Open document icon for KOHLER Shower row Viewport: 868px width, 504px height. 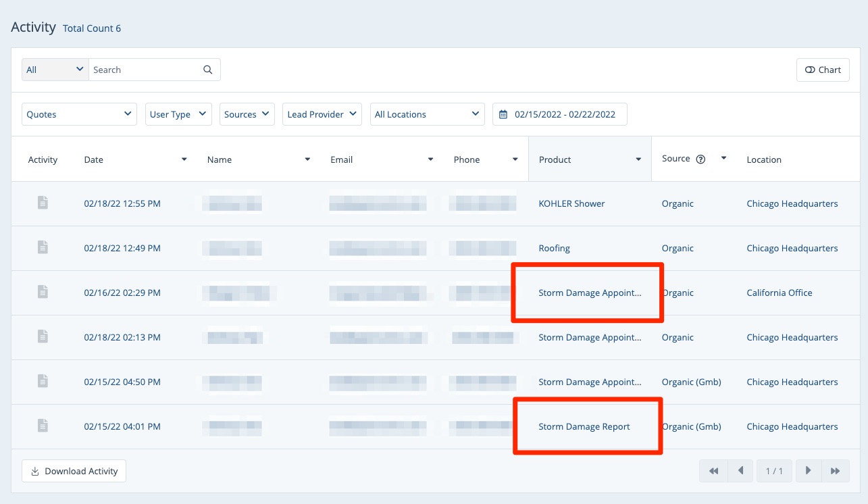pos(43,203)
